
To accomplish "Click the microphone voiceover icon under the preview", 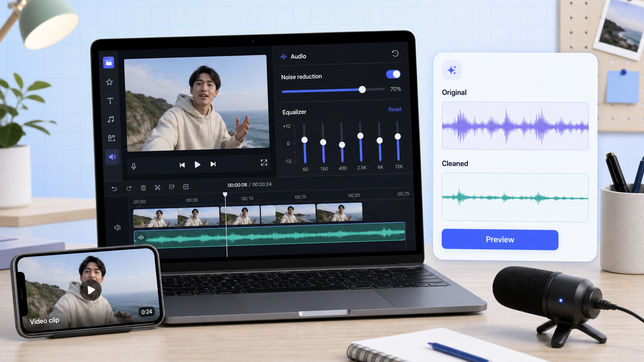I will click(134, 166).
